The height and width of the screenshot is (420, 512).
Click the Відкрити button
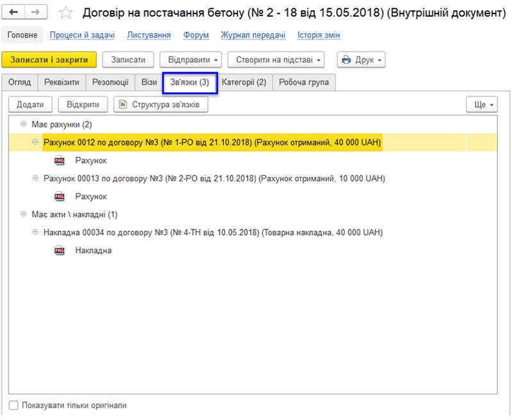coord(83,104)
